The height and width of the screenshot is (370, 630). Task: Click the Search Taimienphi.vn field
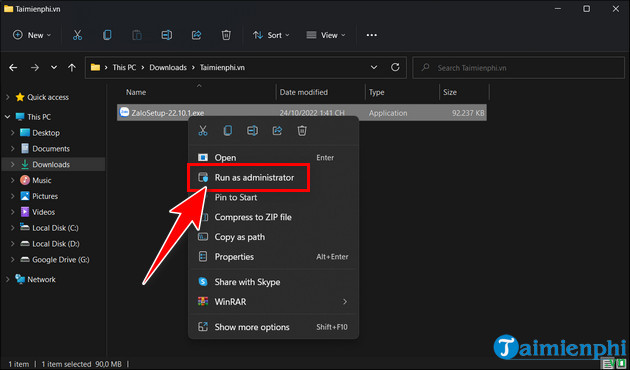click(519, 68)
